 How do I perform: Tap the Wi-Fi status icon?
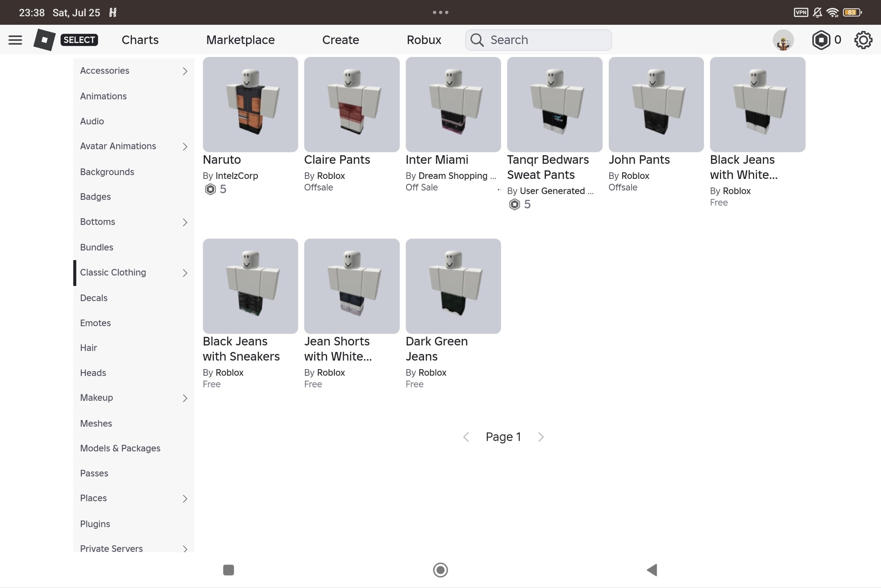pyautogui.click(x=832, y=12)
